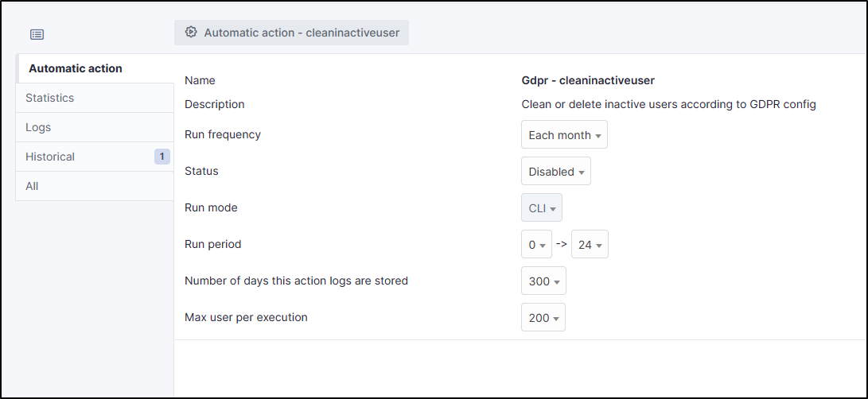Click the Max user per execution label
The width and height of the screenshot is (868, 399).
[246, 317]
